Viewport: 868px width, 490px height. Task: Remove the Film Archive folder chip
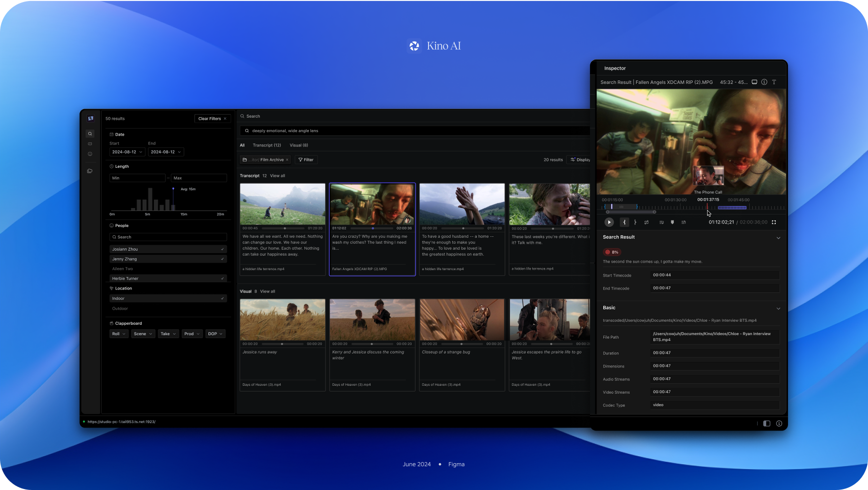pos(287,160)
